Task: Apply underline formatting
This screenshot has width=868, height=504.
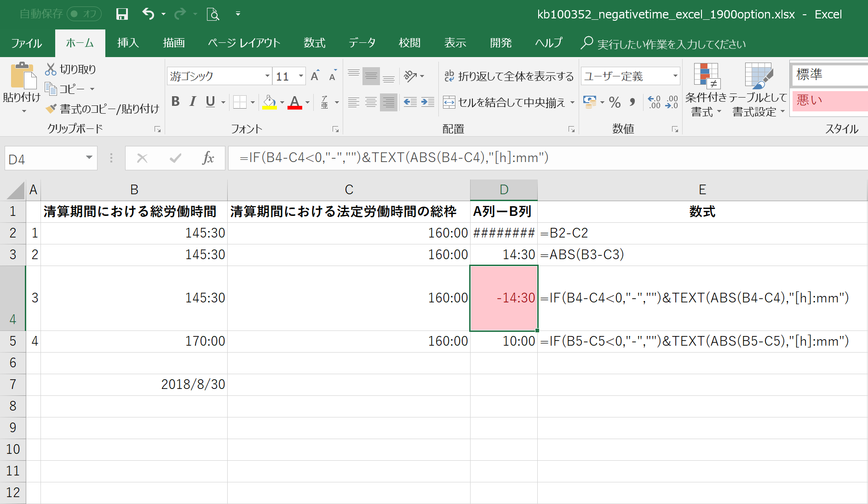Action: pyautogui.click(x=211, y=102)
